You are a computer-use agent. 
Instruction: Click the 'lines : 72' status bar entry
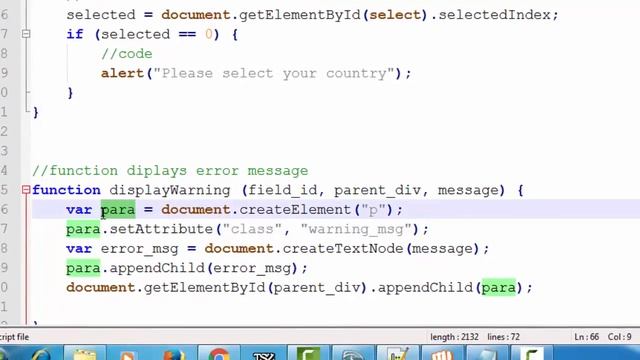504,337
